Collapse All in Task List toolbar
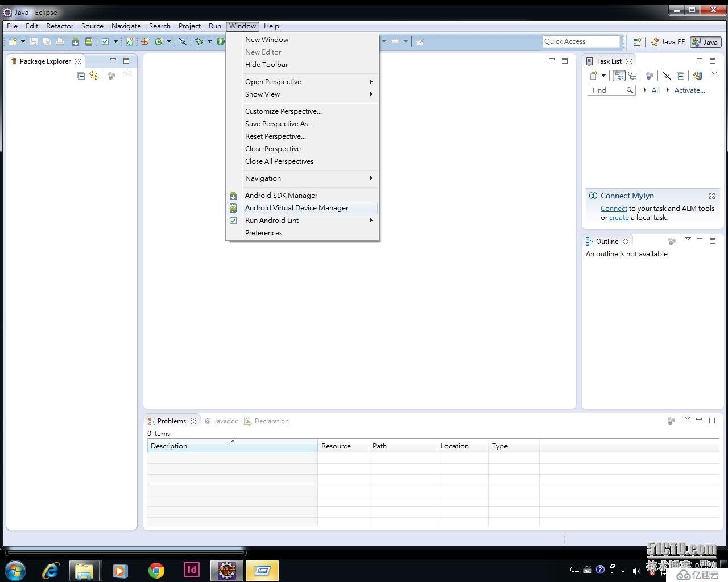Screen dimensions: 728x582 tap(680, 76)
